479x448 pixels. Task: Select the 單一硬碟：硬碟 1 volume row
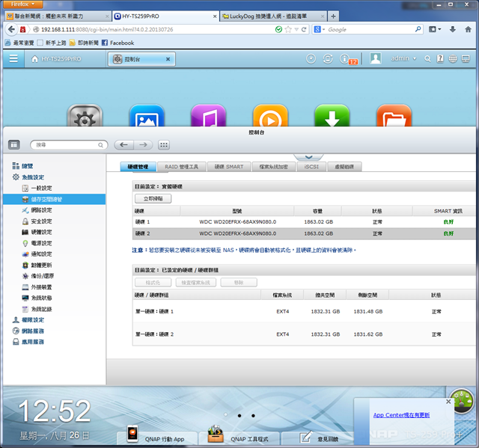click(x=304, y=311)
